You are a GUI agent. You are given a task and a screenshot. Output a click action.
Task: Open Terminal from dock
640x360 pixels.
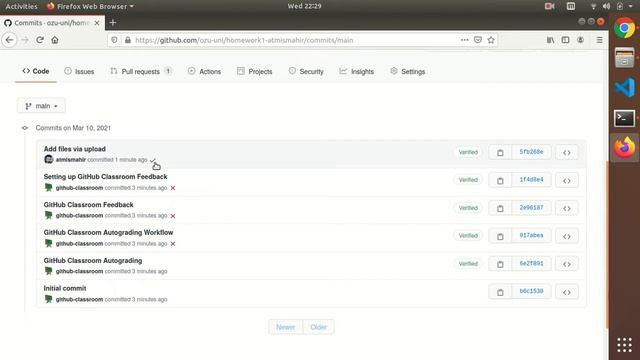(x=624, y=118)
